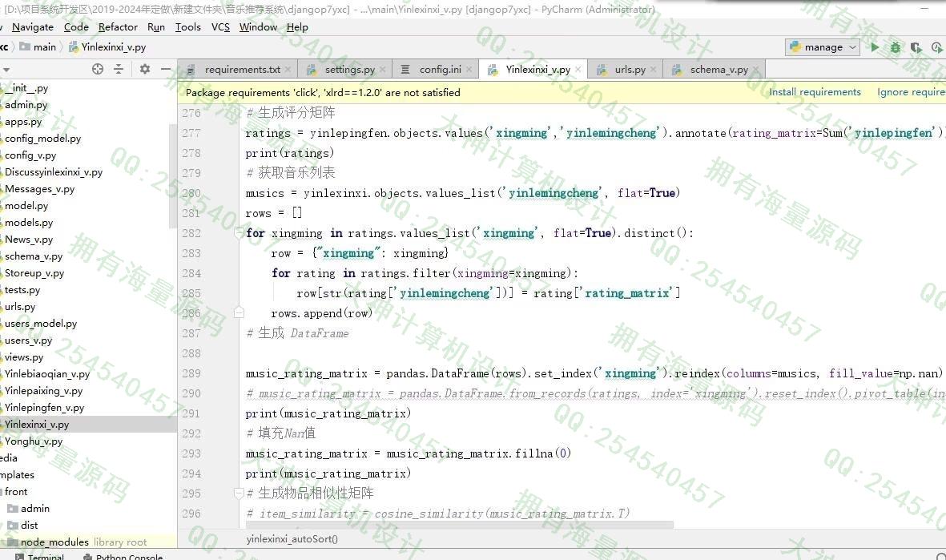Open the Navigate menu
This screenshot has width=946, height=560.
pyautogui.click(x=33, y=27)
